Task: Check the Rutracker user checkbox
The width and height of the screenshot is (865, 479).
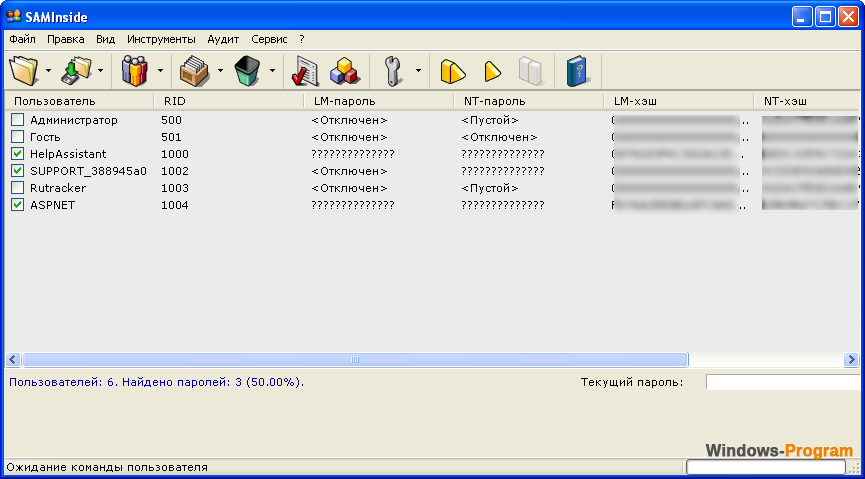Action: tap(18, 188)
